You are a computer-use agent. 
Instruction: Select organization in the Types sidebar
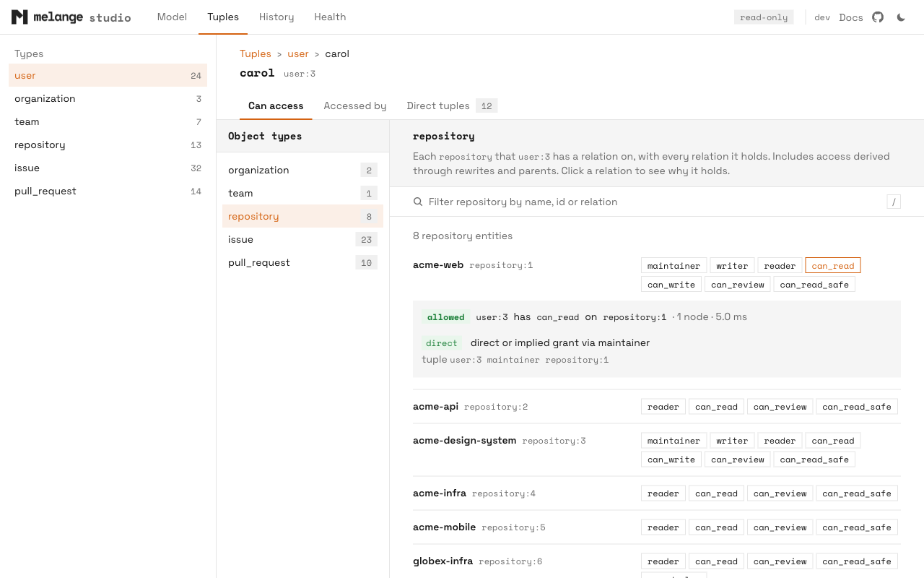tap(108, 98)
